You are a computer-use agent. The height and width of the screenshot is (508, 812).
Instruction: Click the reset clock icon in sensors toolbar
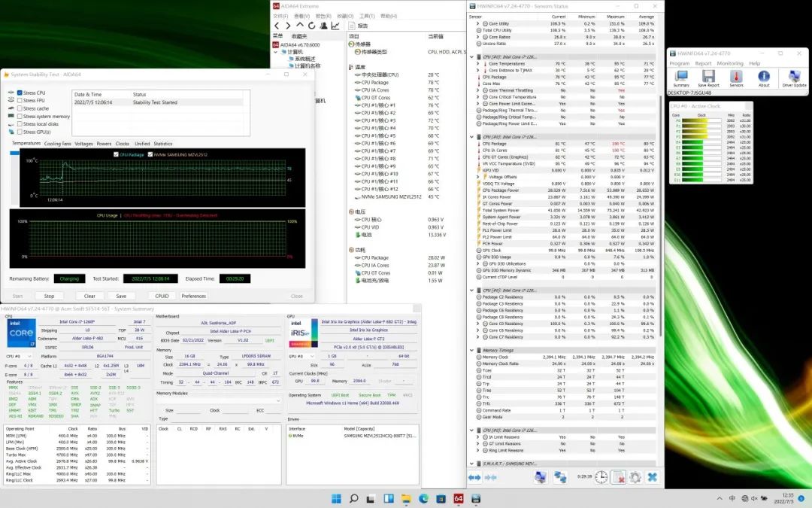601,477
